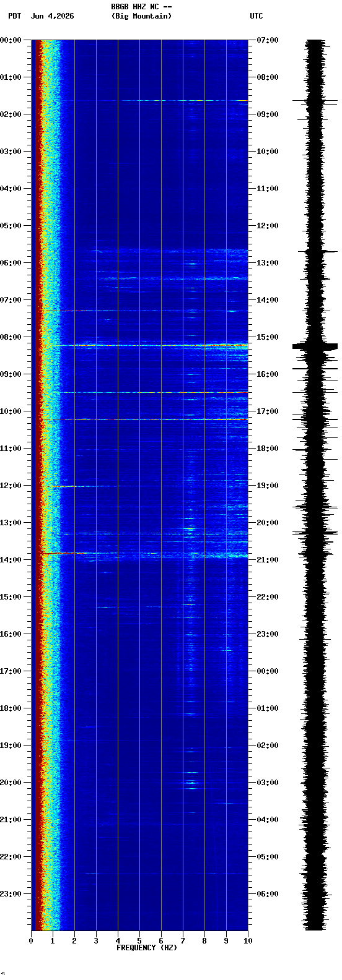This screenshot has height=980, width=342.
Task: Click the UTC axis label "21:00"
Action: click(x=267, y=560)
